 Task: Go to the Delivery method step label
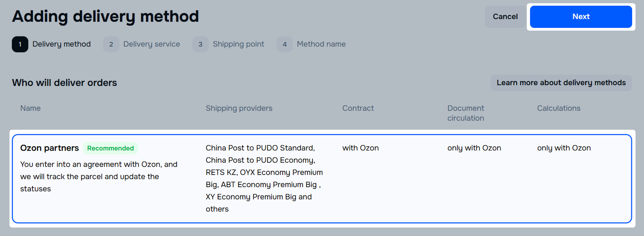[x=61, y=44]
